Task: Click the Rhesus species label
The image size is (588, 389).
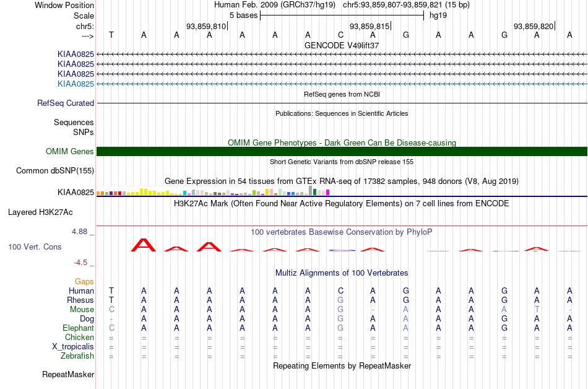Action: point(80,300)
